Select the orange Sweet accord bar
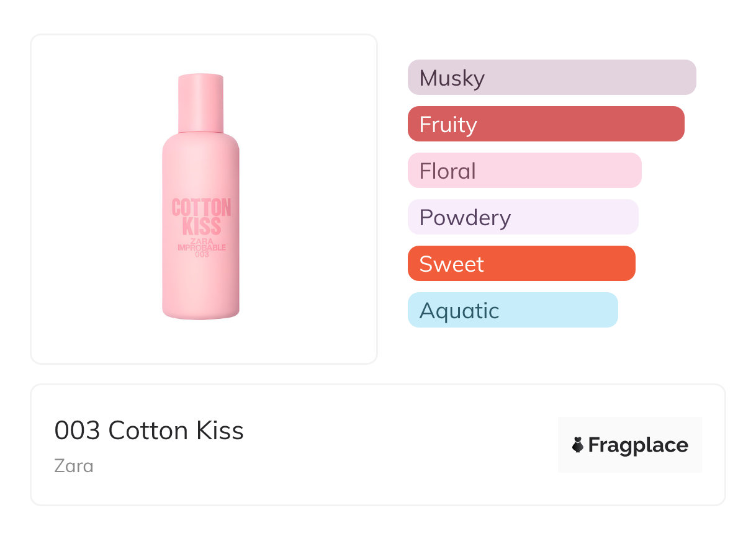The width and height of the screenshot is (756, 536). coord(521,264)
